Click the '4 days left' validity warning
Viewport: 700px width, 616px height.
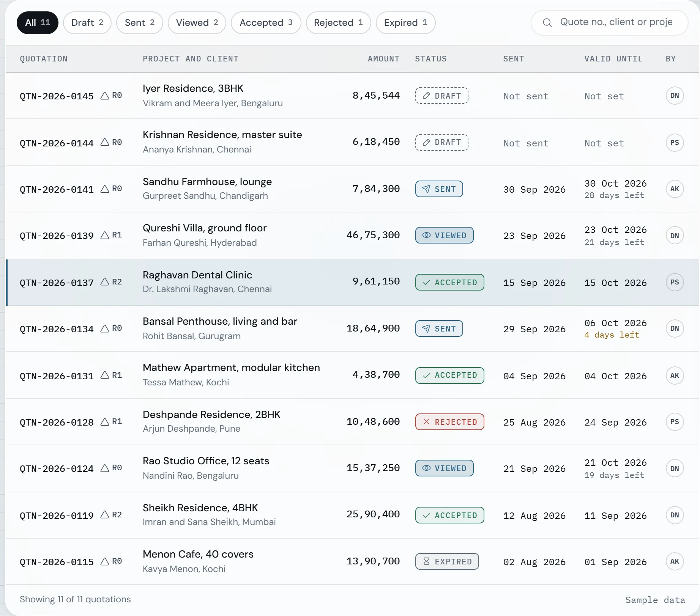pyautogui.click(x=612, y=335)
